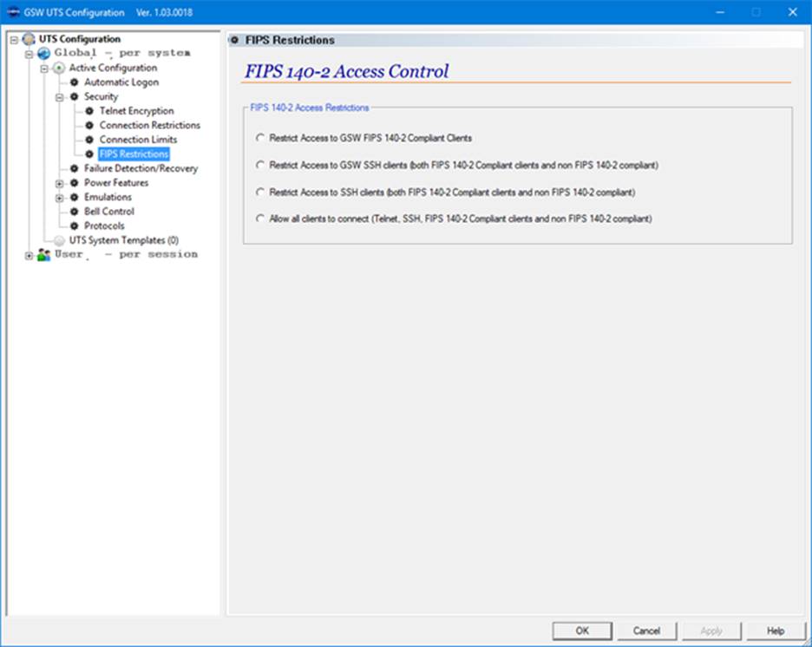Select Security label in the tree
812x647 pixels.
[x=101, y=96]
